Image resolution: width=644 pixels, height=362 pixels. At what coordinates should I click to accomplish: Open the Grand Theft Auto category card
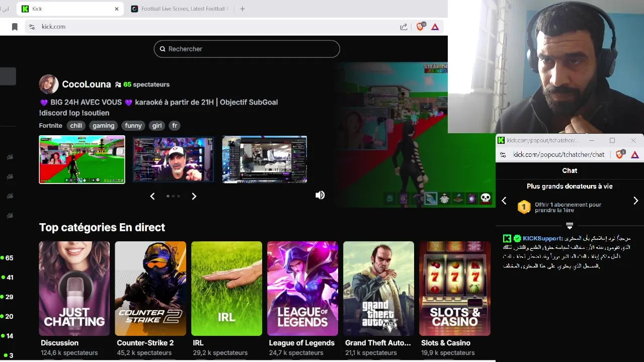pos(378,289)
